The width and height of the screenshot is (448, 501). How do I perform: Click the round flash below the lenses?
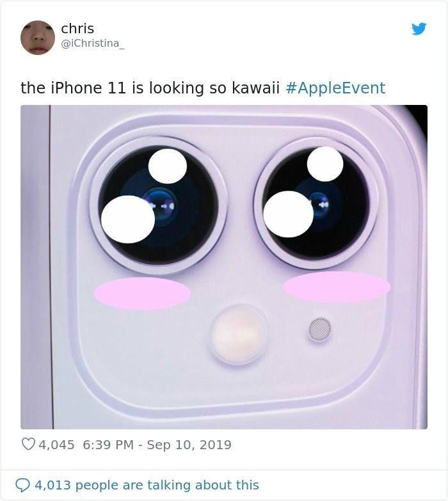point(238,335)
